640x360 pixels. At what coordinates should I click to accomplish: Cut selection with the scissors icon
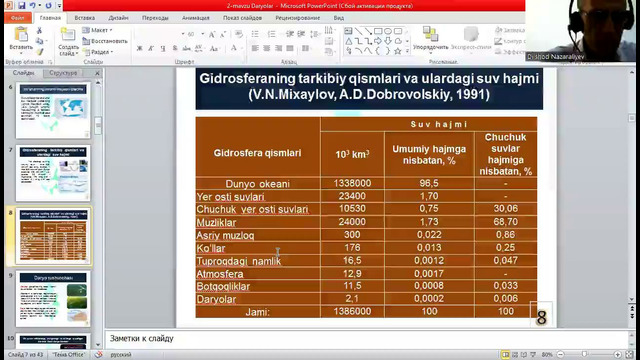(39, 31)
